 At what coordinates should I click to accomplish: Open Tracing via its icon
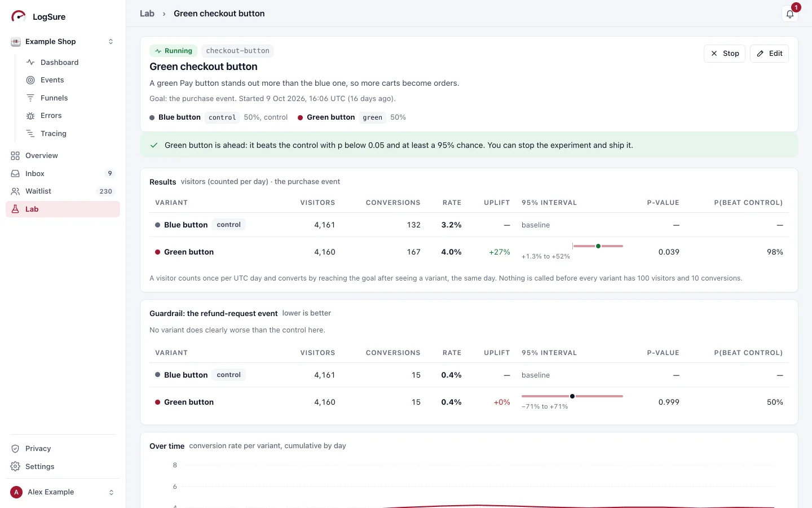pyautogui.click(x=30, y=134)
